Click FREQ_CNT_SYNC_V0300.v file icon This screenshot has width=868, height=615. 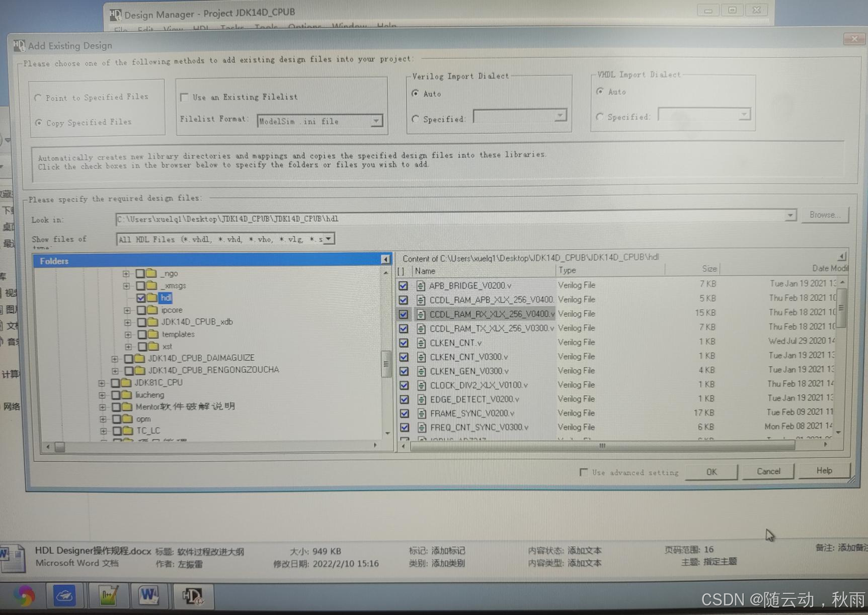tap(422, 428)
